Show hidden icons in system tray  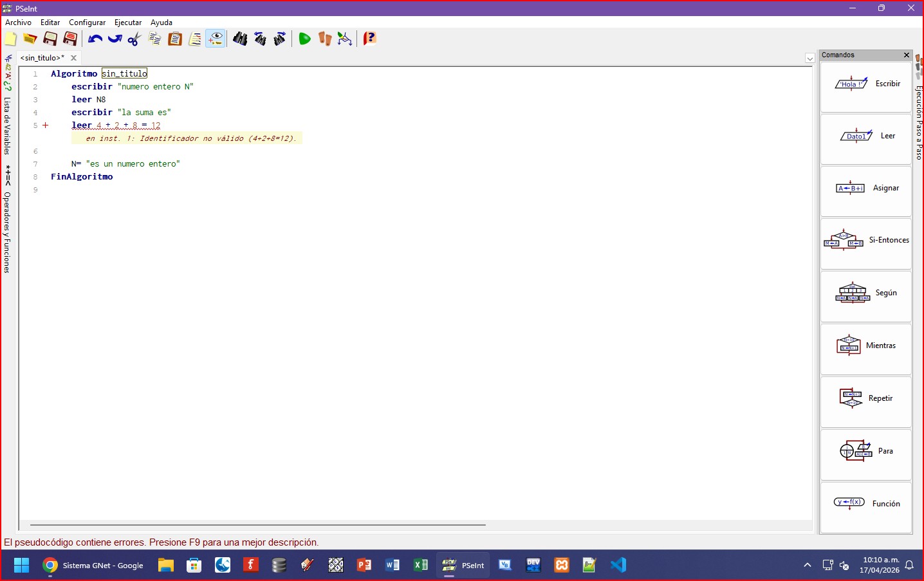[x=808, y=566]
